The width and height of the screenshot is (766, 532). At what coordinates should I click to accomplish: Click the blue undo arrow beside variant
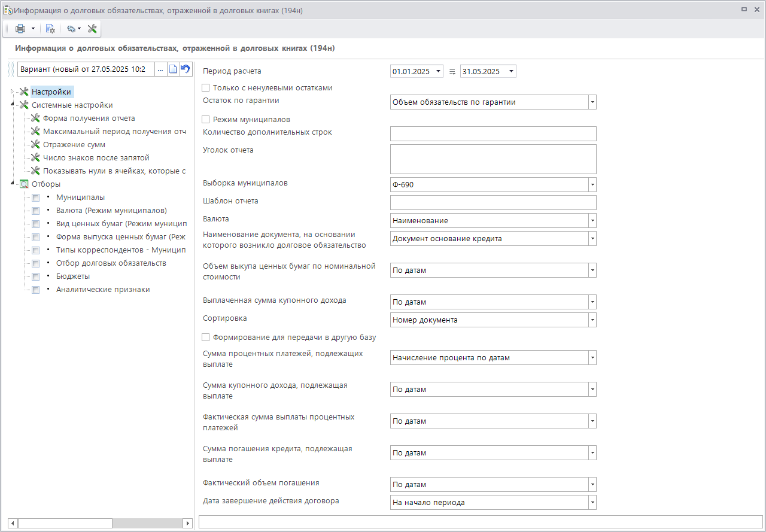pyautogui.click(x=186, y=69)
